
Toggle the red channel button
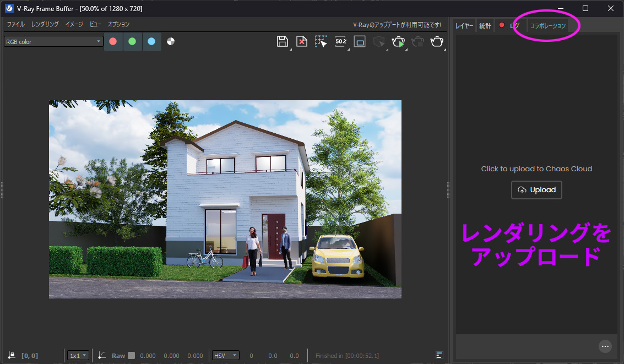(113, 41)
